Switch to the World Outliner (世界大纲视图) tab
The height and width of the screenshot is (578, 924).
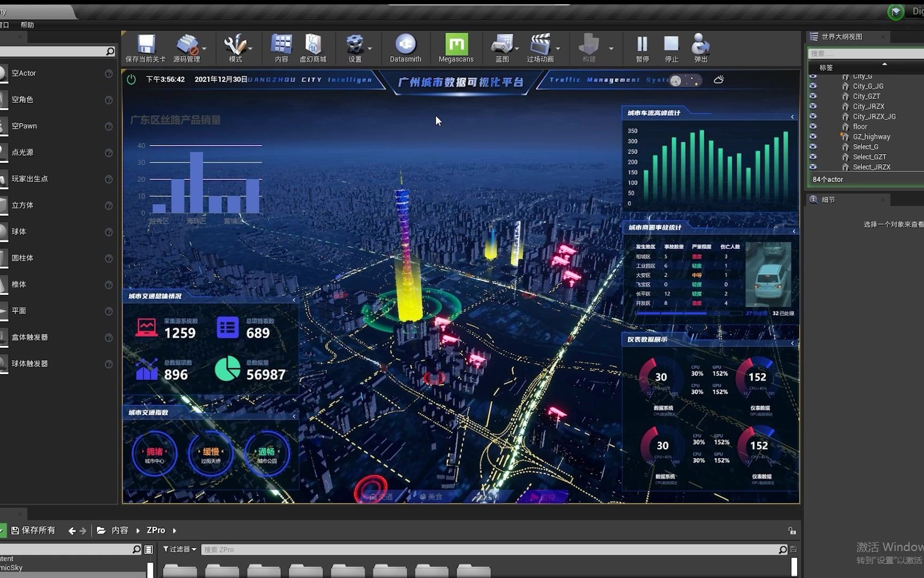(x=842, y=36)
